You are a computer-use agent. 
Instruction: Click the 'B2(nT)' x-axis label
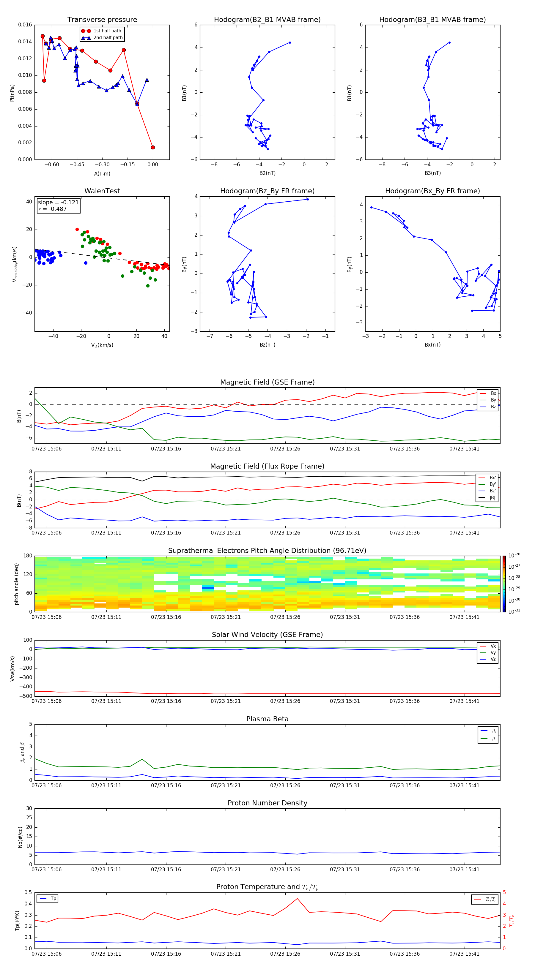(267, 173)
